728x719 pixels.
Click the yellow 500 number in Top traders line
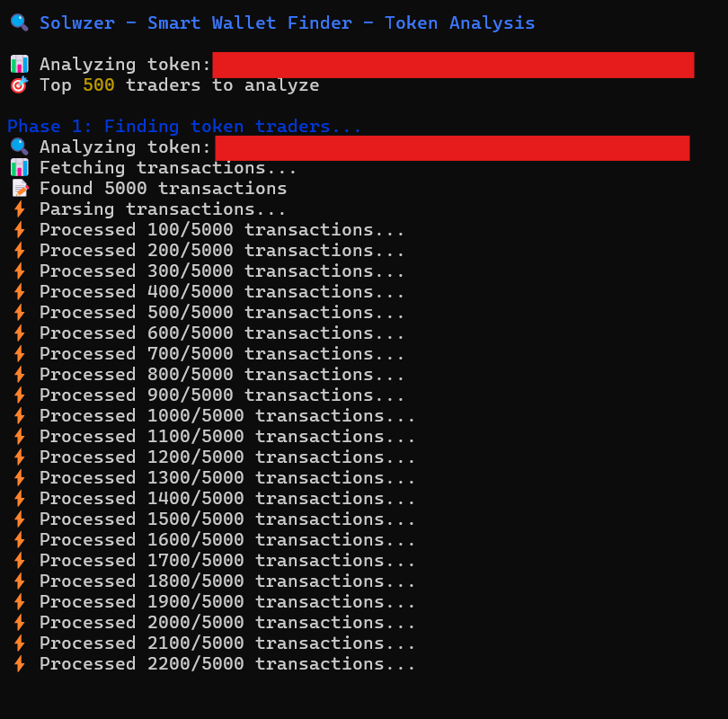[99, 85]
